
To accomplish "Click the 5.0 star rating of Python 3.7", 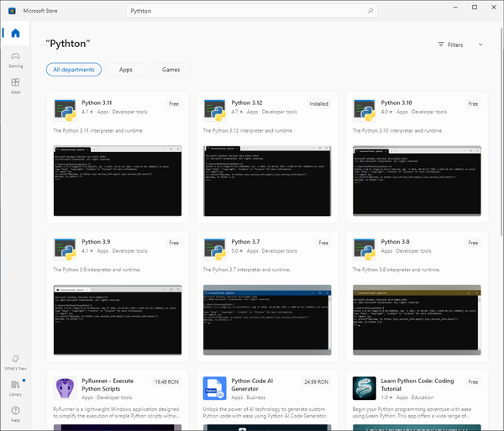I will [x=237, y=250].
